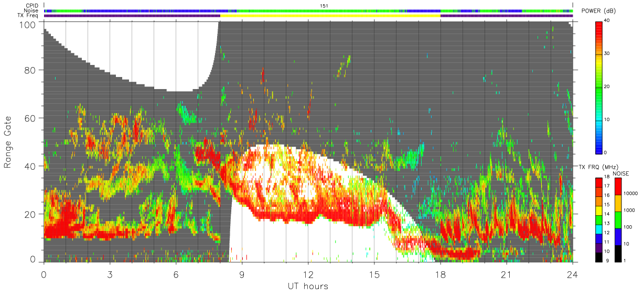Pick the yellow 14-15 MHz TX FRQ swatch
Screen dimensions: 644x297
[599, 211]
